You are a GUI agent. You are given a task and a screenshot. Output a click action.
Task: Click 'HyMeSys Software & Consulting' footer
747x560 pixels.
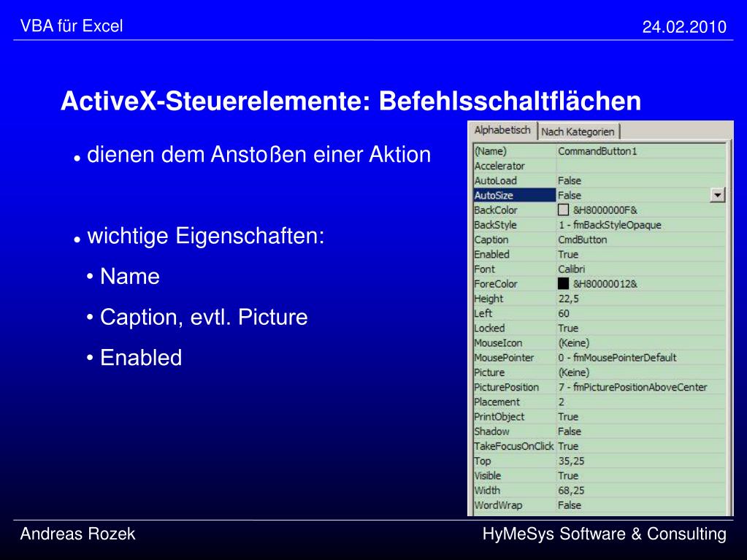(x=605, y=534)
